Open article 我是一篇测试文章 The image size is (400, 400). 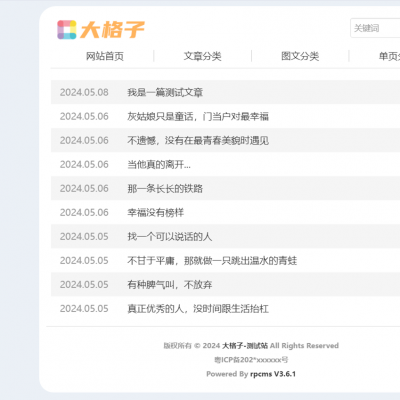pos(165,92)
